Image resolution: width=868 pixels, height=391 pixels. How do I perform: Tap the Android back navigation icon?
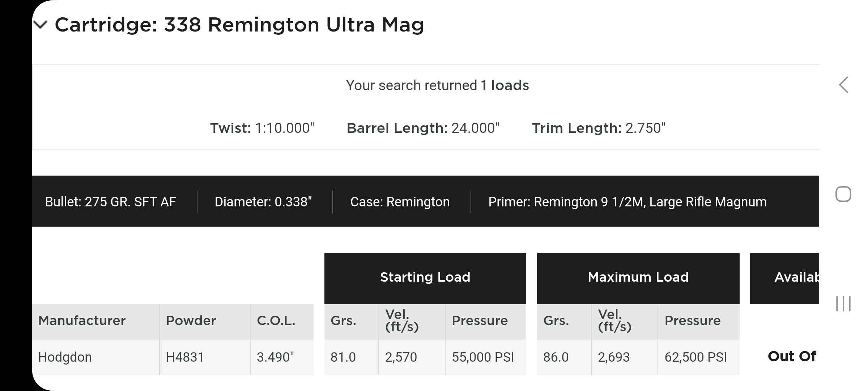(843, 85)
